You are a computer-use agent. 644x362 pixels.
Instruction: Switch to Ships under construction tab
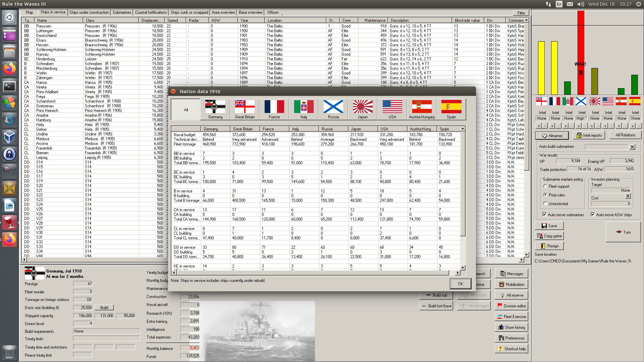pyautogui.click(x=89, y=12)
